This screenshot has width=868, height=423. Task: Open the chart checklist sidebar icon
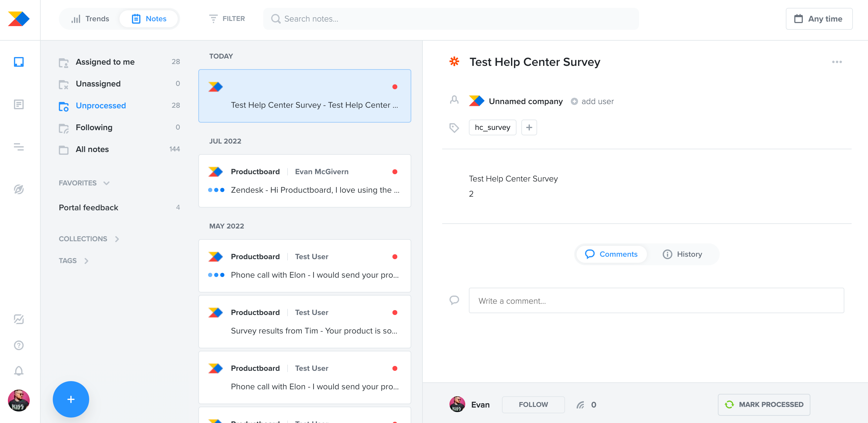pyautogui.click(x=19, y=319)
